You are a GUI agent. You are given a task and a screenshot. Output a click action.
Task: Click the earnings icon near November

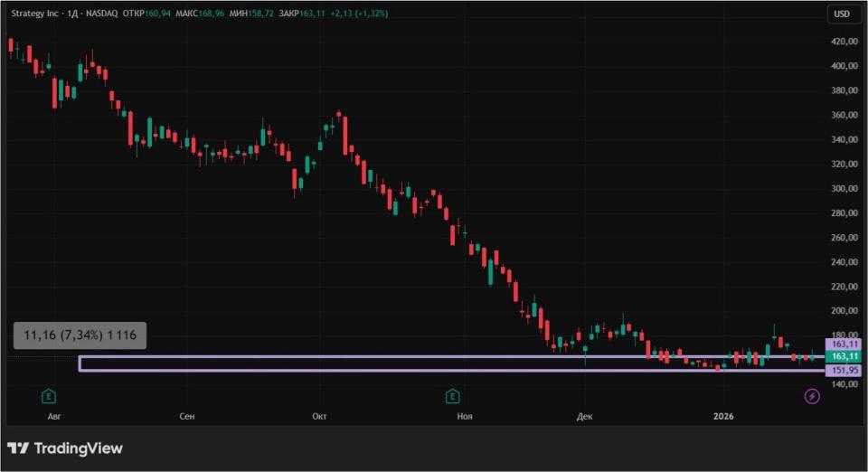[451, 396]
